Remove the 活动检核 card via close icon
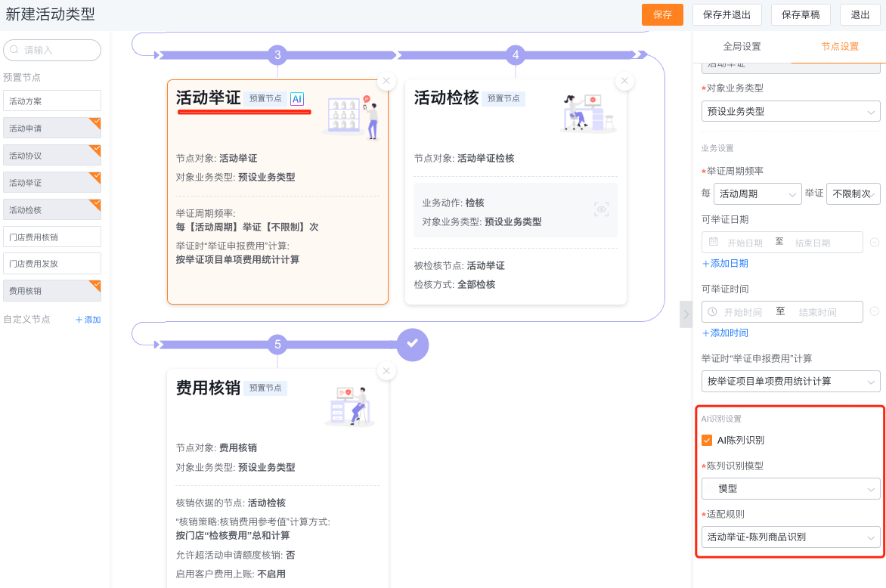The width and height of the screenshot is (886, 588). (624, 81)
